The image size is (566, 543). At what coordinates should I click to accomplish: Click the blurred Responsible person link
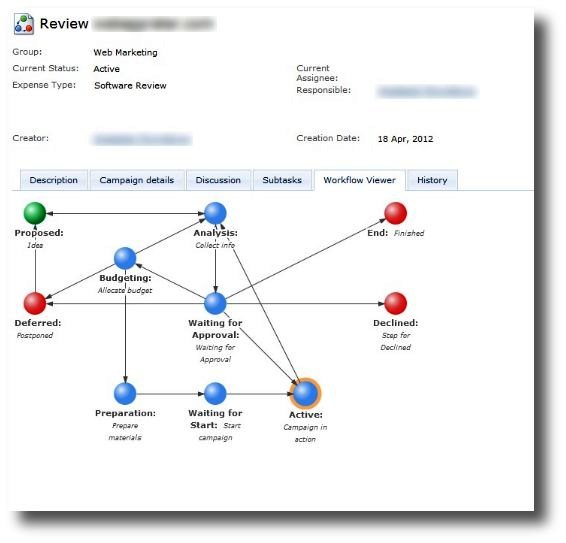tap(427, 92)
